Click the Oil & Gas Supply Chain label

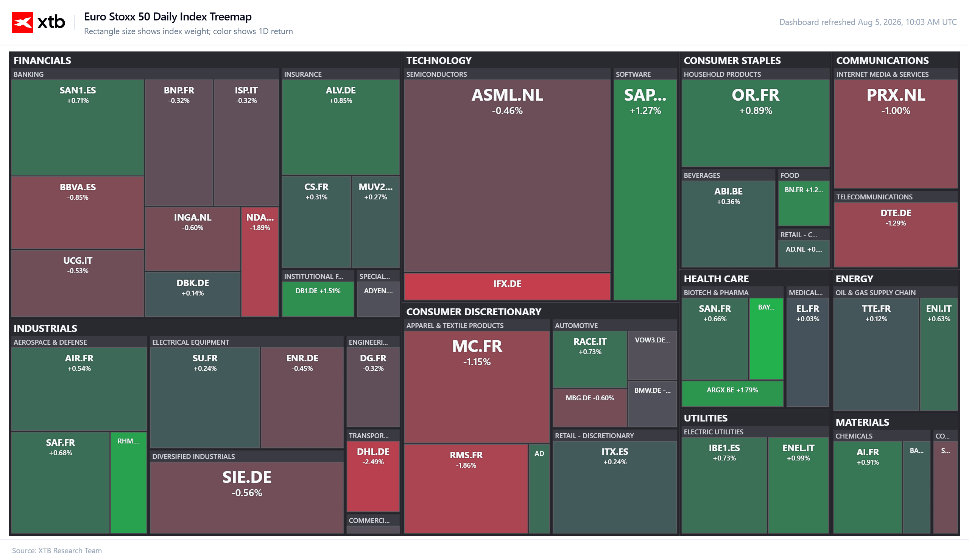[x=875, y=292]
